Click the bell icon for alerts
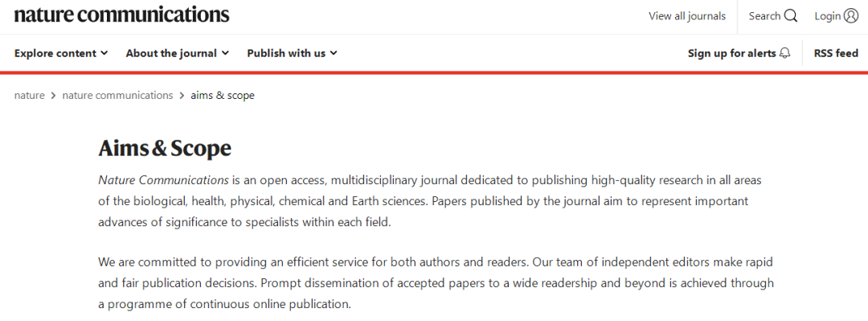 pos(785,53)
